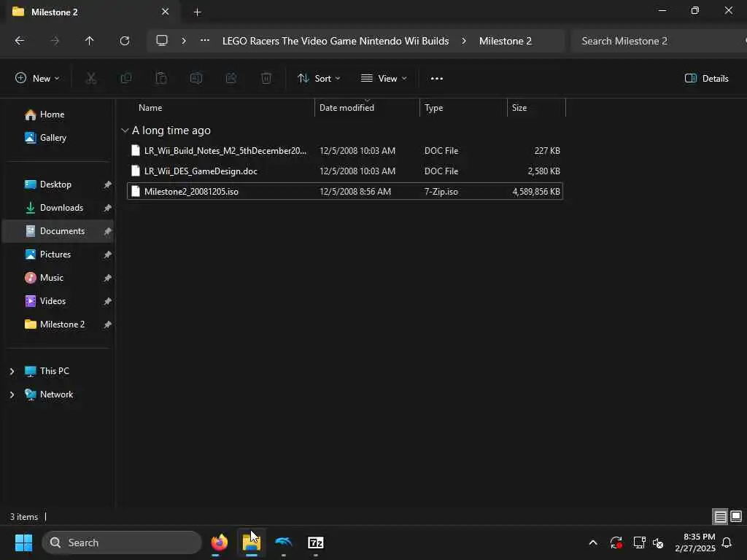
Task: Sort files by Date modified column
Action: (347, 108)
